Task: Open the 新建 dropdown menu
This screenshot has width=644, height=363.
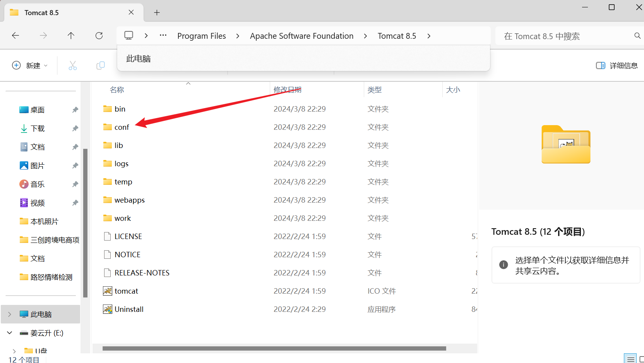Action: click(30, 65)
